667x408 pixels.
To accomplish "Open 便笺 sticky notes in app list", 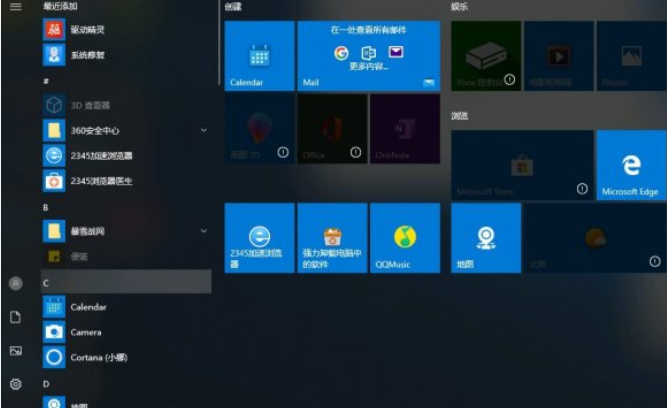I will [126, 256].
